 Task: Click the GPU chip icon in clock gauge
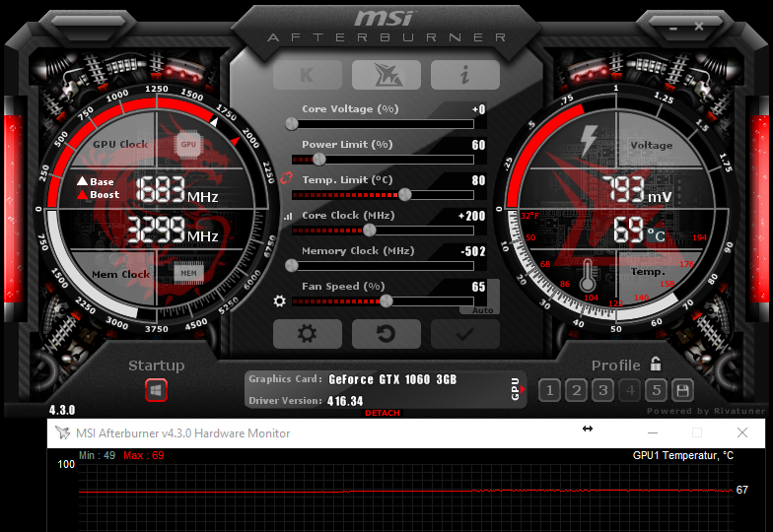(187, 144)
